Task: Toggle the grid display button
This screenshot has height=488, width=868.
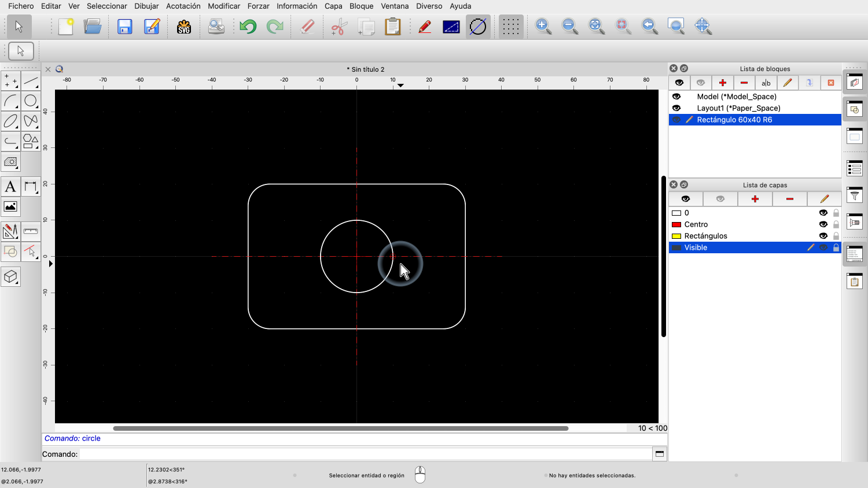Action: [x=510, y=27]
